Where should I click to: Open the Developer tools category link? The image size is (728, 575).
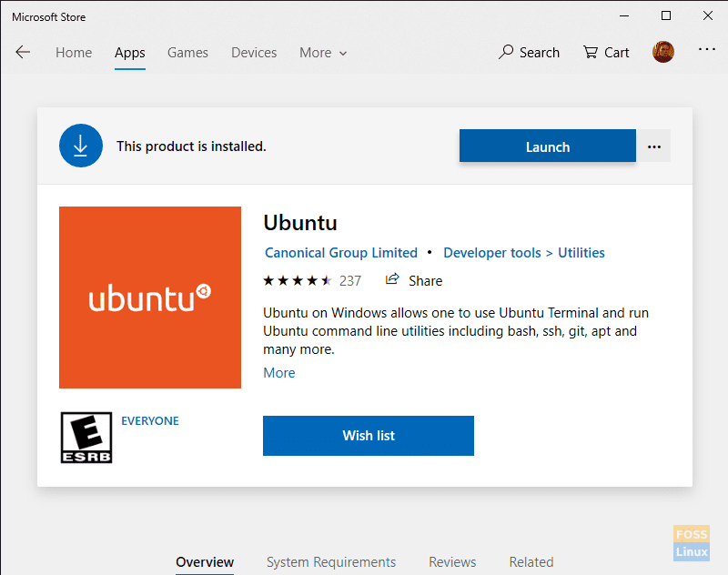[492, 252]
